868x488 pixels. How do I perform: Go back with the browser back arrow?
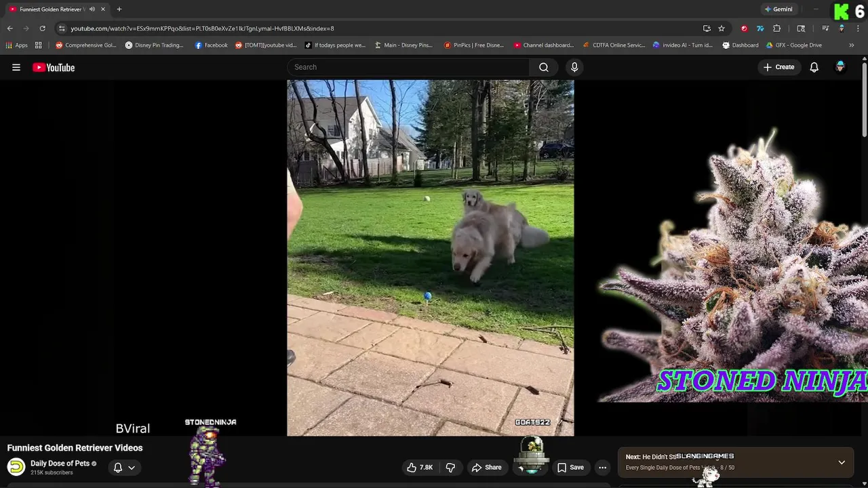point(9,28)
